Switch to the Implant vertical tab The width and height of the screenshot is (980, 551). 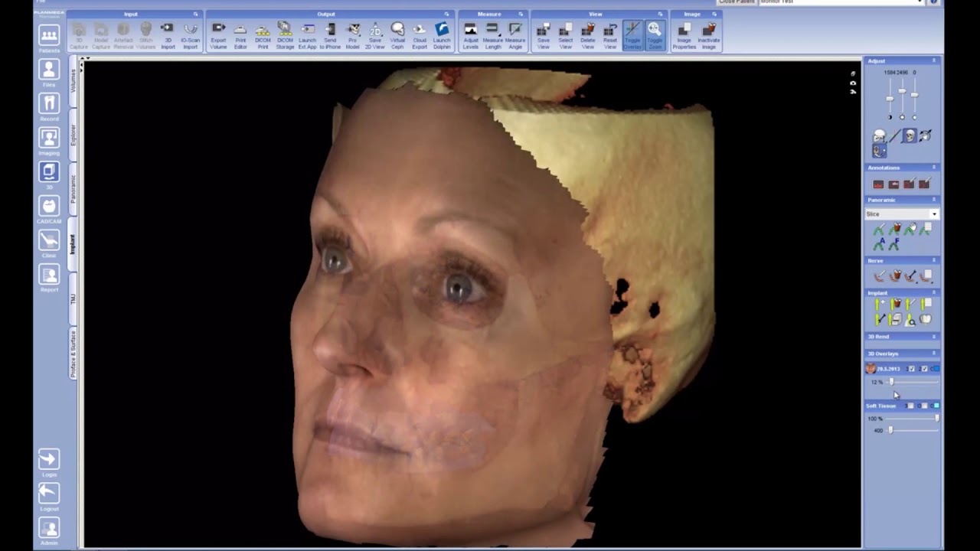point(73,245)
